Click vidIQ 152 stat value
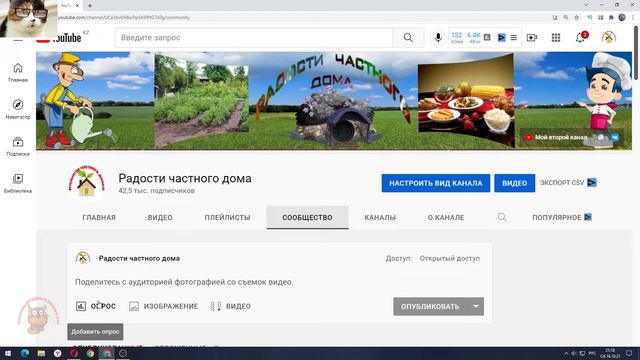640x360 pixels. click(457, 36)
